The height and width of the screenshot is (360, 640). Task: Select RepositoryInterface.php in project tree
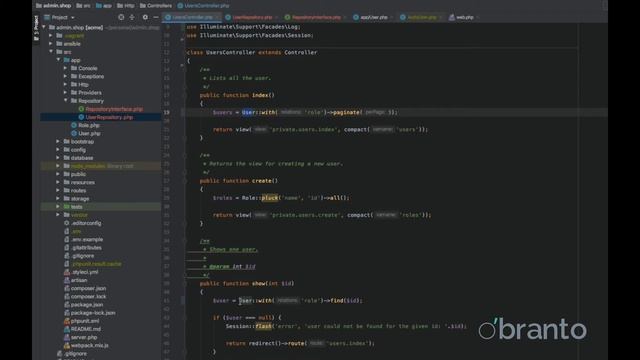click(x=114, y=109)
